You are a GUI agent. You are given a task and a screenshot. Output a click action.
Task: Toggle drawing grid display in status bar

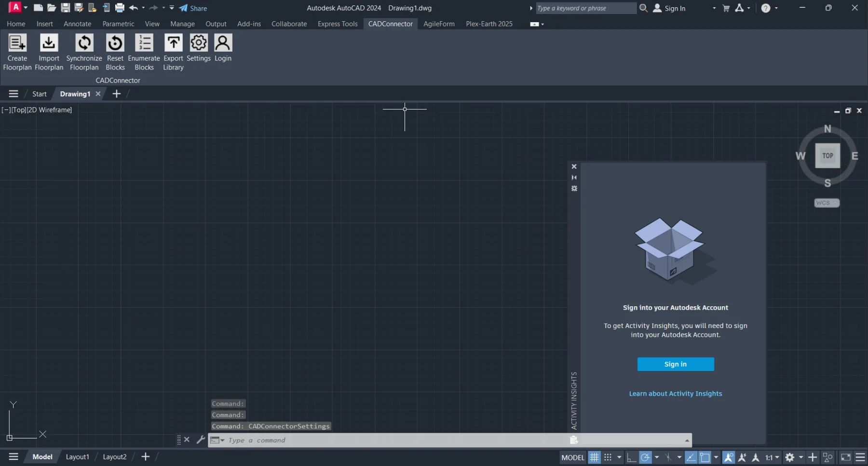coord(594,457)
